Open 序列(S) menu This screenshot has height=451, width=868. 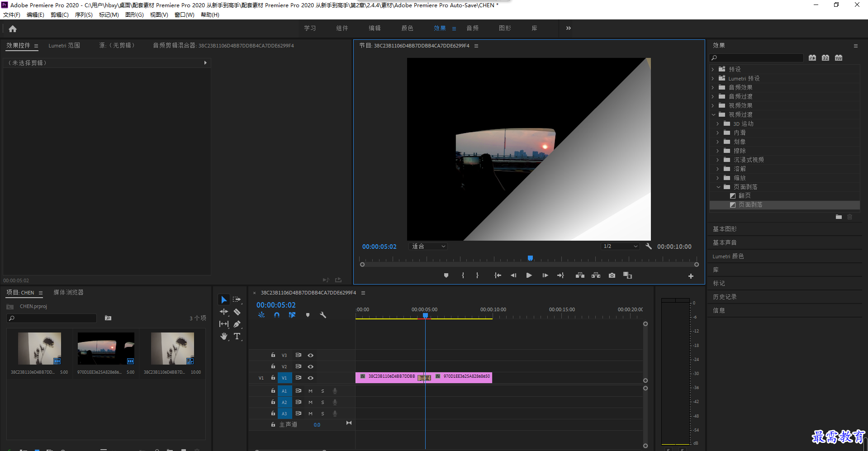pos(84,15)
